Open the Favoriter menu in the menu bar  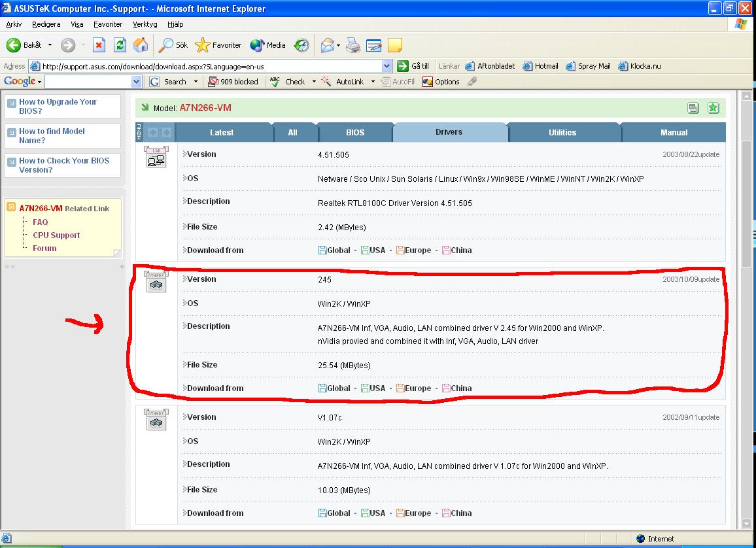(108, 24)
